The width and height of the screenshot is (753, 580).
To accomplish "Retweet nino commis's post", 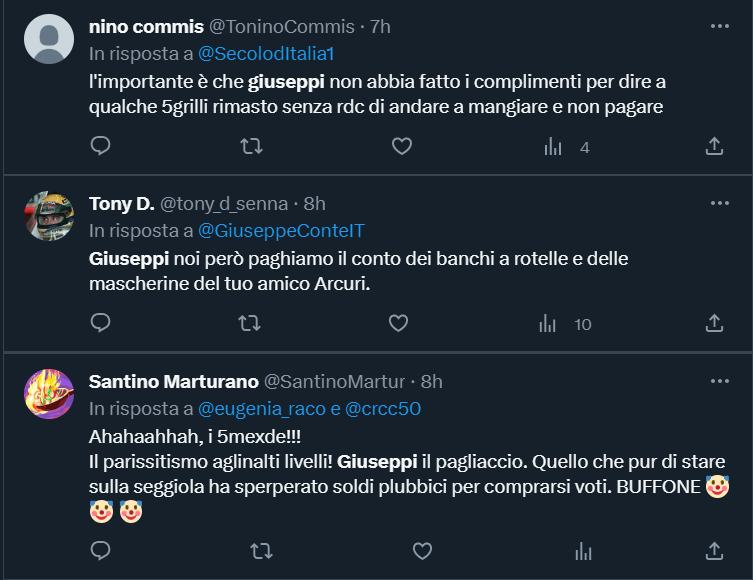I will (251, 147).
